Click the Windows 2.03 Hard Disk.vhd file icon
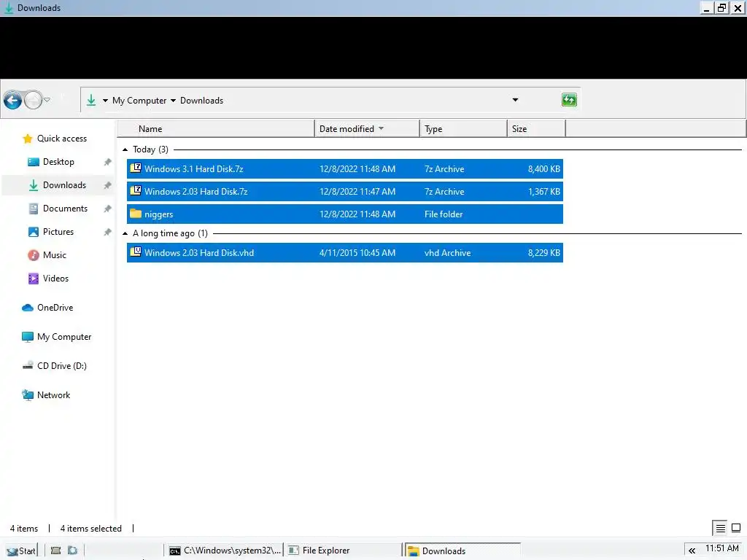 (136, 252)
